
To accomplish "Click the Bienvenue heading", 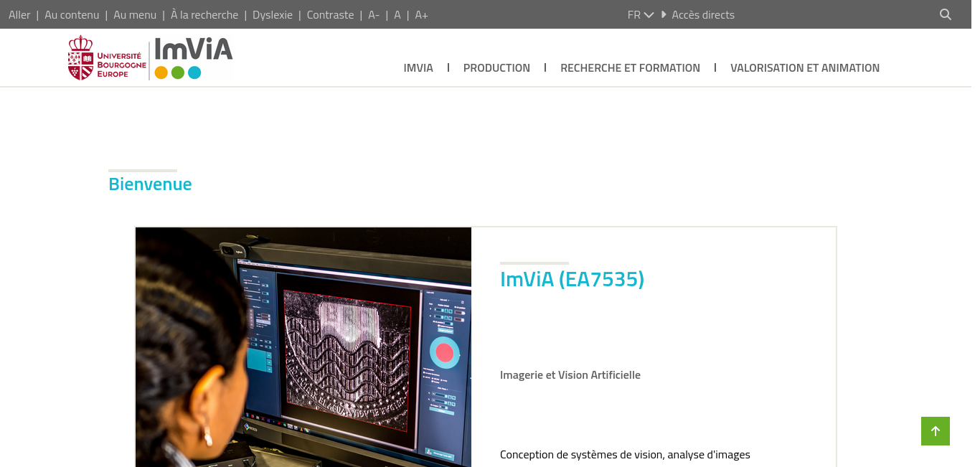I will [x=150, y=184].
